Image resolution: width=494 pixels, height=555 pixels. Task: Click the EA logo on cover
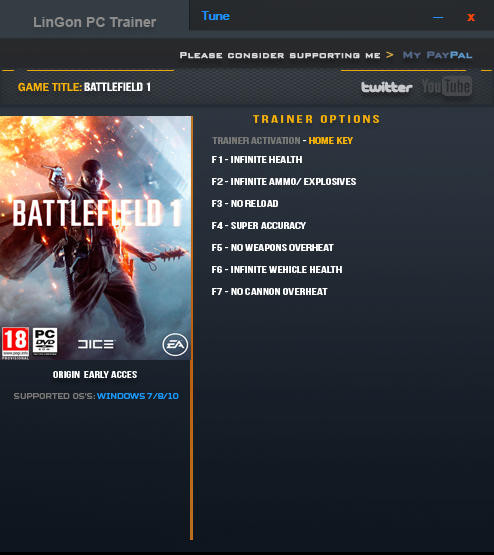[x=175, y=344]
